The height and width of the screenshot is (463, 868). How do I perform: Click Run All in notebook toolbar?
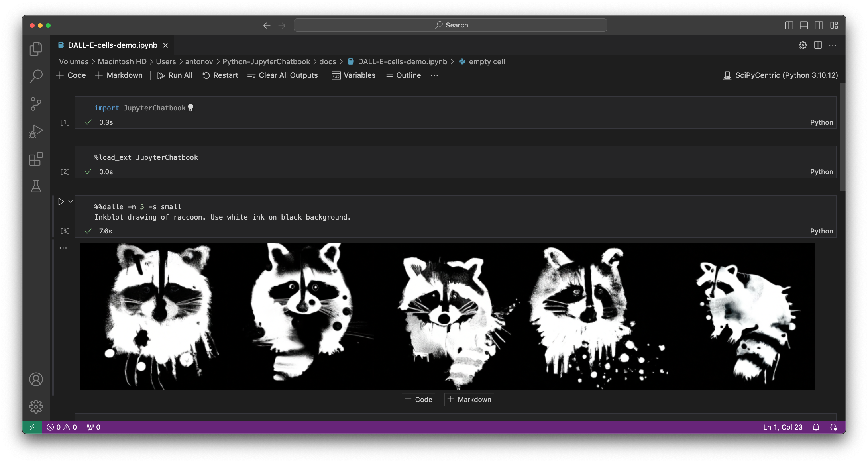point(175,75)
